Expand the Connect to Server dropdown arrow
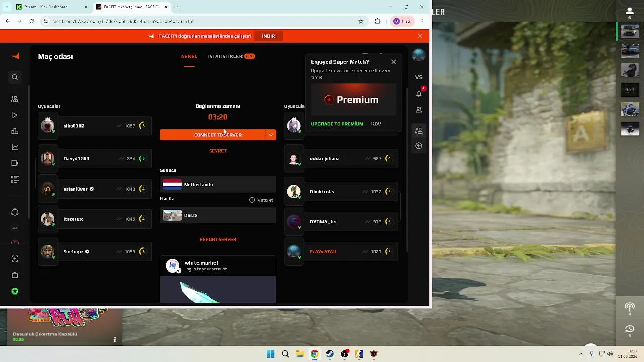The image size is (644, 362). pyautogui.click(x=270, y=135)
